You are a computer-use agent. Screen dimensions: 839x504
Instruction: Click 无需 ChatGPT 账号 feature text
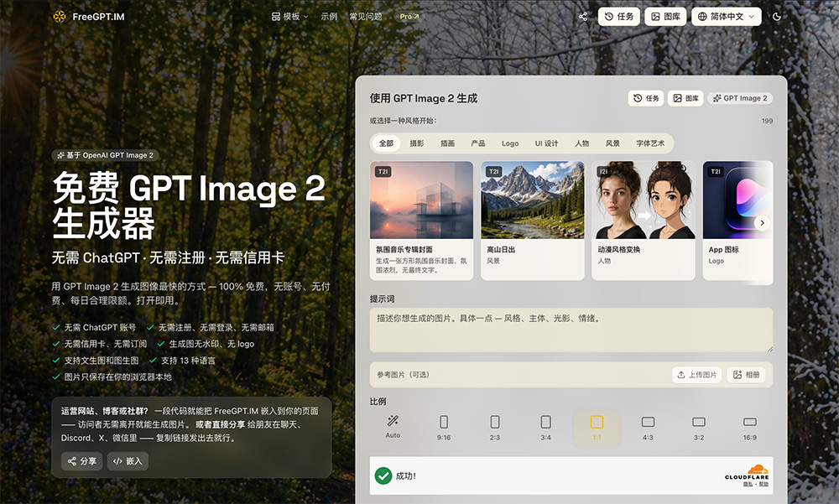click(100, 327)
